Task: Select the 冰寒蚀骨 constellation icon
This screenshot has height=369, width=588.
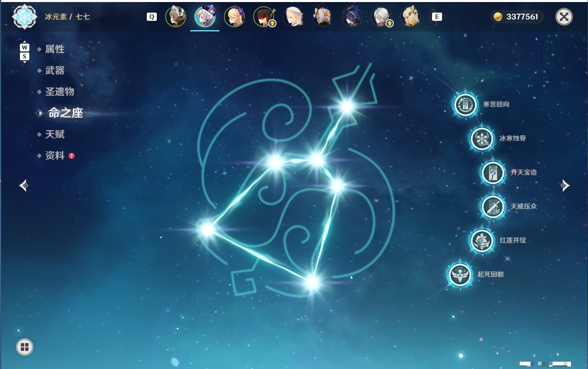Action: 482,139
